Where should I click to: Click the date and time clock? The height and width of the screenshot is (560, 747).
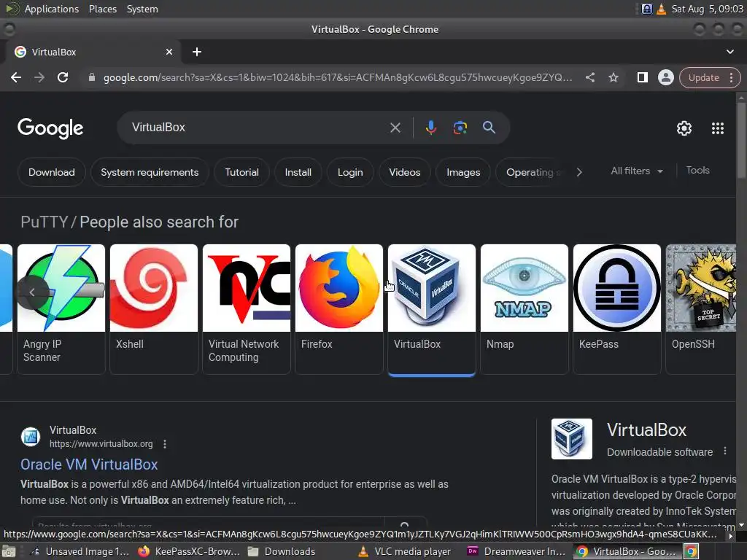707,9
